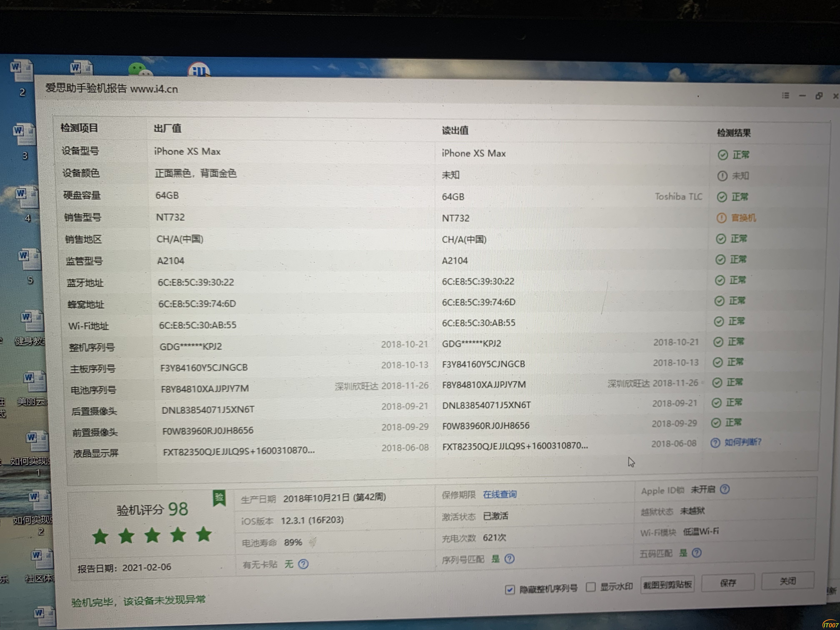
Task: Open the Word document icon labeled 4
Action: coord(27,198)
